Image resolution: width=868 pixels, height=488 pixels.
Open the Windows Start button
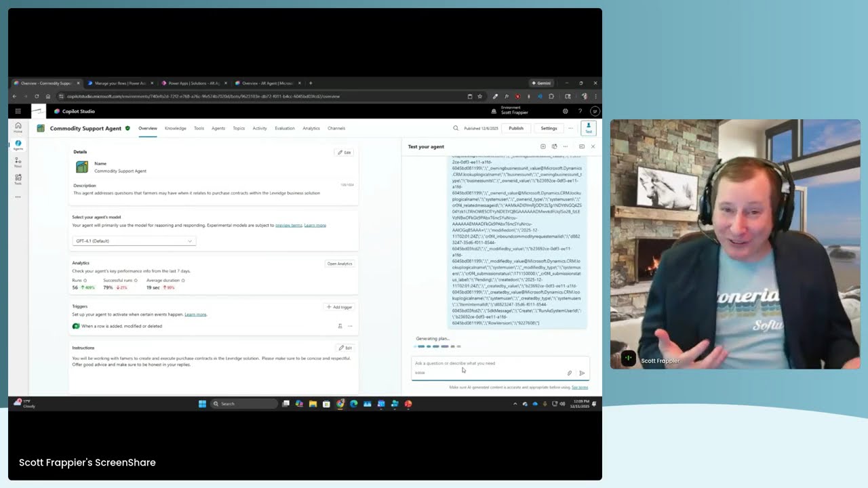click(202, 404)
